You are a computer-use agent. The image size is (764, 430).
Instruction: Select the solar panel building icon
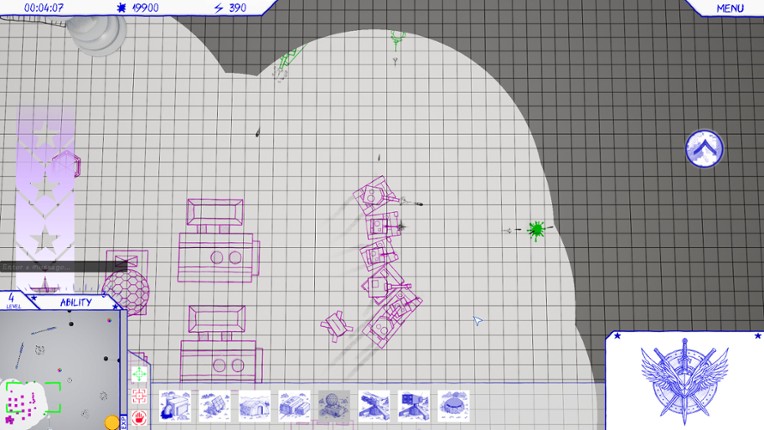(x=214, y=406)
